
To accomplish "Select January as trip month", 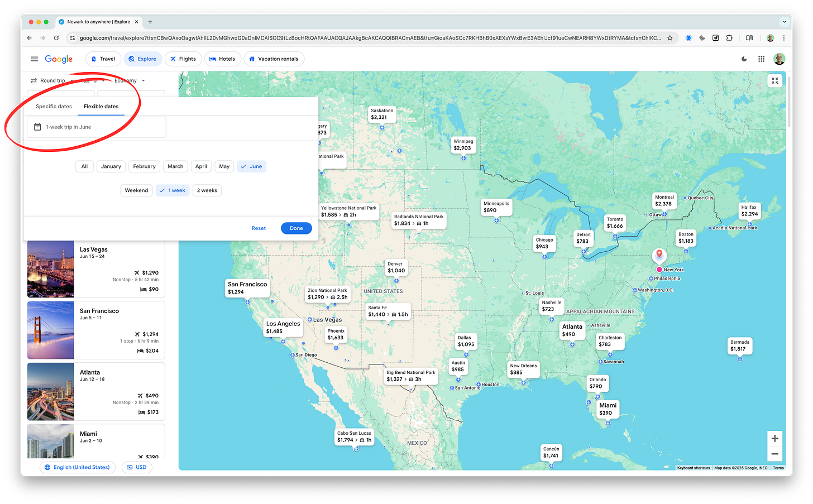I will pyautogui.click(x=111, y=166).
